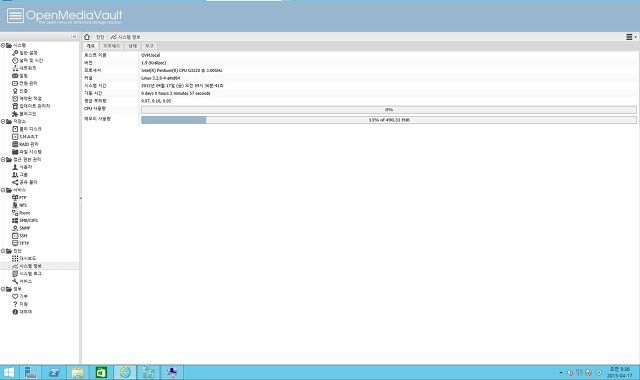Click the hostname value OVM.local
640x380 pixels.
click(151, 55)
